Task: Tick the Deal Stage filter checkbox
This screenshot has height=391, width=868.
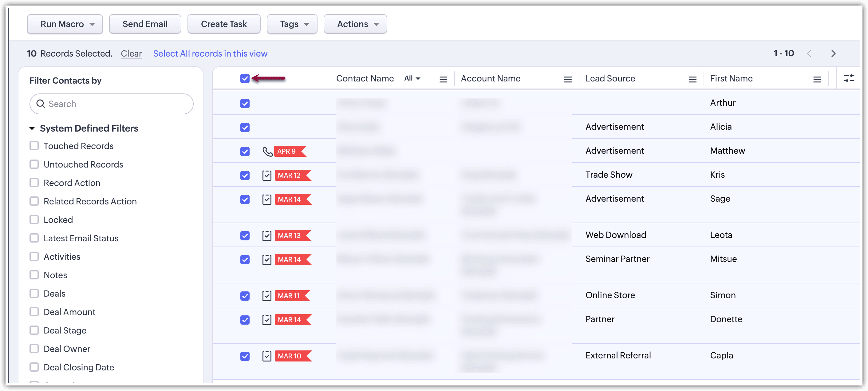Action: 34,330
